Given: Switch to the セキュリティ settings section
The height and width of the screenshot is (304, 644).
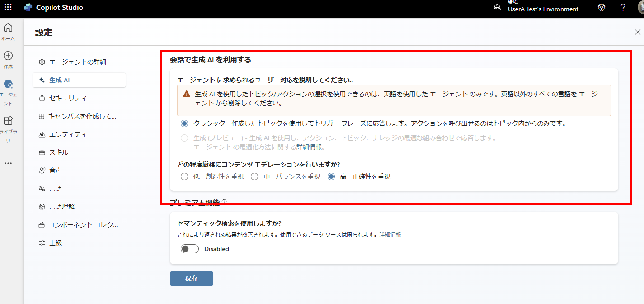Looking at the screenshot, I should [68, 98].
